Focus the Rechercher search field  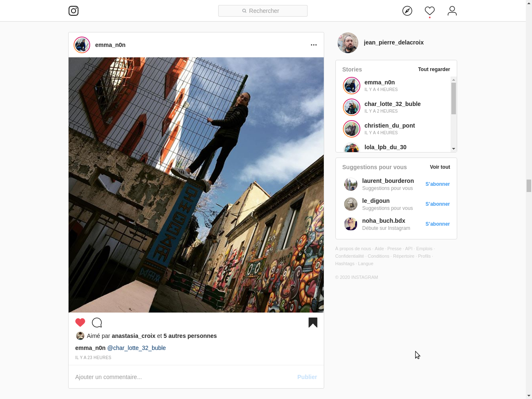263,11
